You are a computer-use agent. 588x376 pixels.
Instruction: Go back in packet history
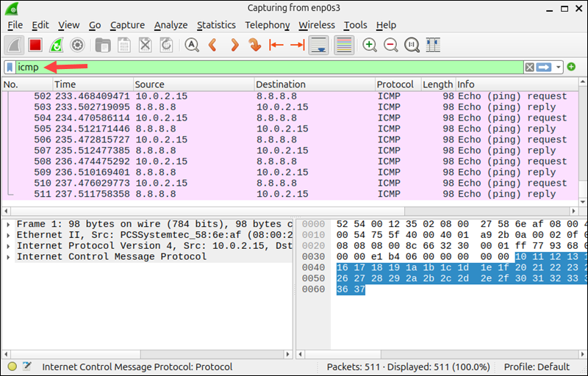(212, 46)
